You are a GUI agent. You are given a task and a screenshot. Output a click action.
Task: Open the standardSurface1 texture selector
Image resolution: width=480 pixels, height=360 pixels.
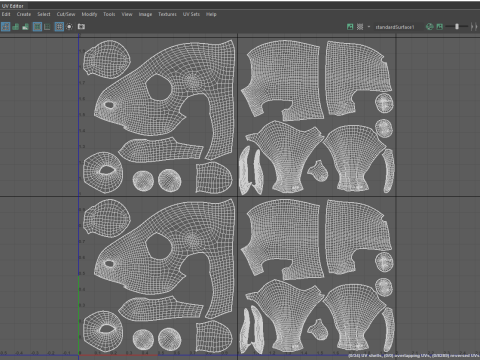tap(395, 27)
